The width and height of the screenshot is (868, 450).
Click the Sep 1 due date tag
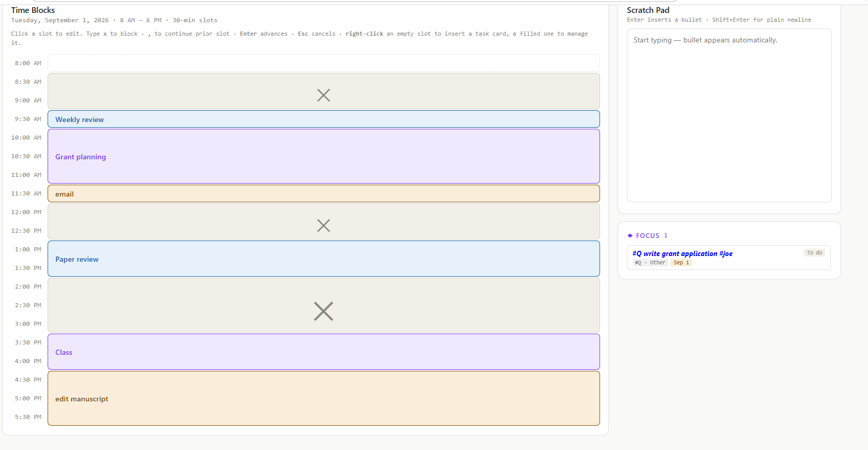pos(681,263)
